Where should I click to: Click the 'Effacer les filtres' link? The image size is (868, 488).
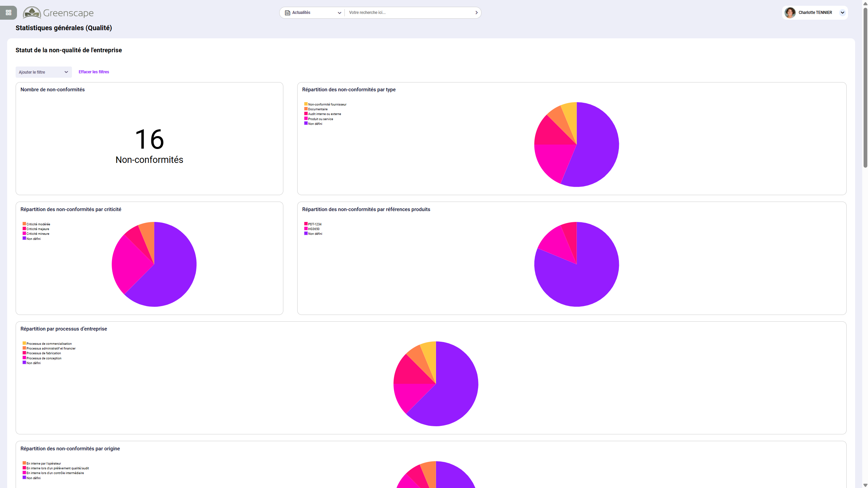(x=94, y=72)
